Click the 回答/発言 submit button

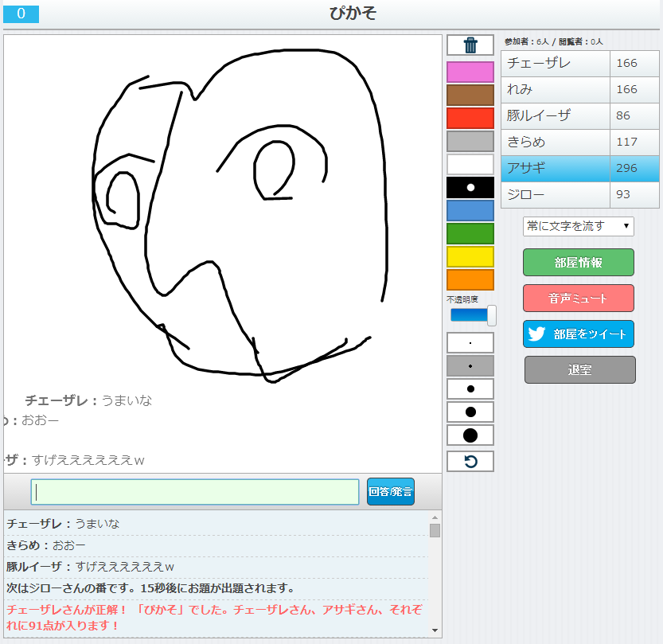pyautogui.click(x=391, y=492)
